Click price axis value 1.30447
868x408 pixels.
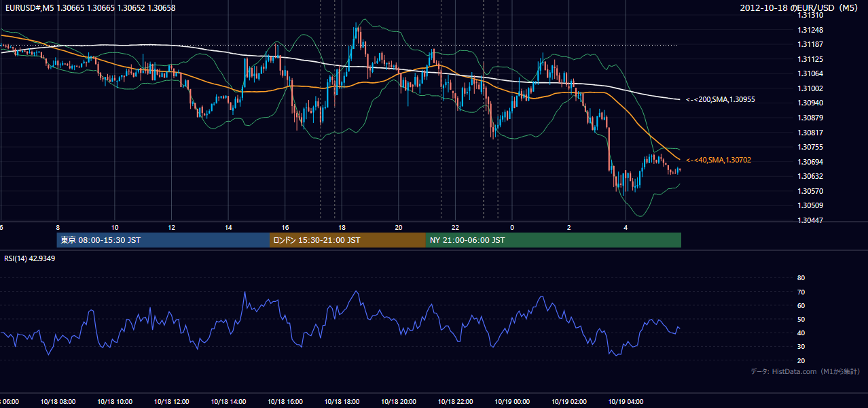(x=810, y=220)
